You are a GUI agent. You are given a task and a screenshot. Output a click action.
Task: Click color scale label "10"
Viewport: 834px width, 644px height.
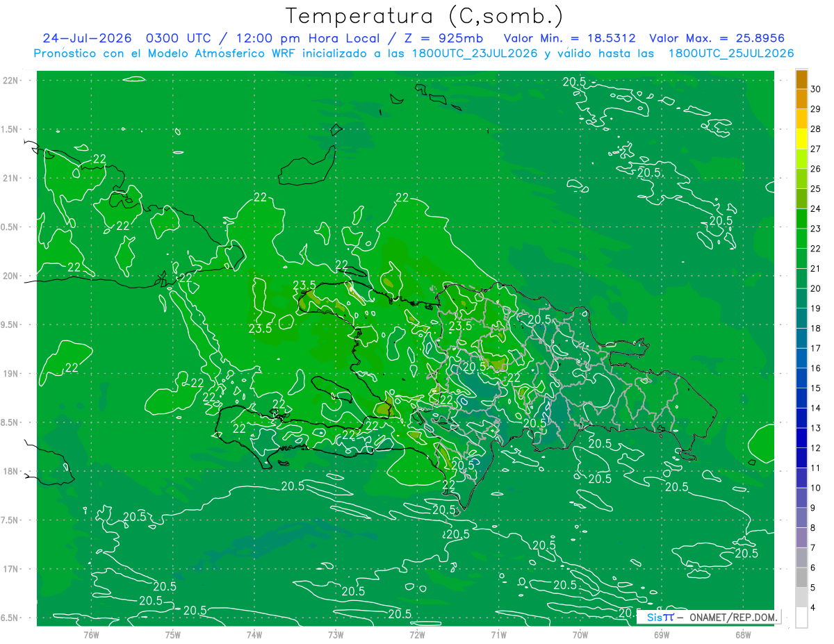815,488
